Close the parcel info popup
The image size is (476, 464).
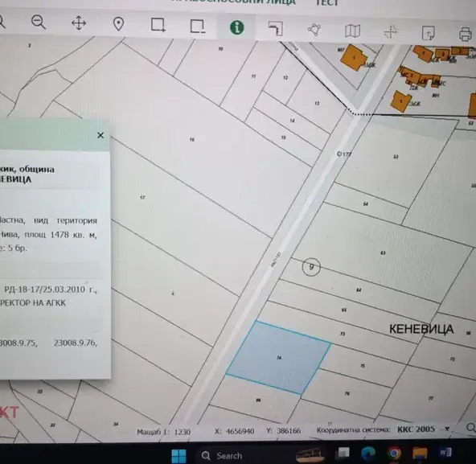(x=101, y=135)
